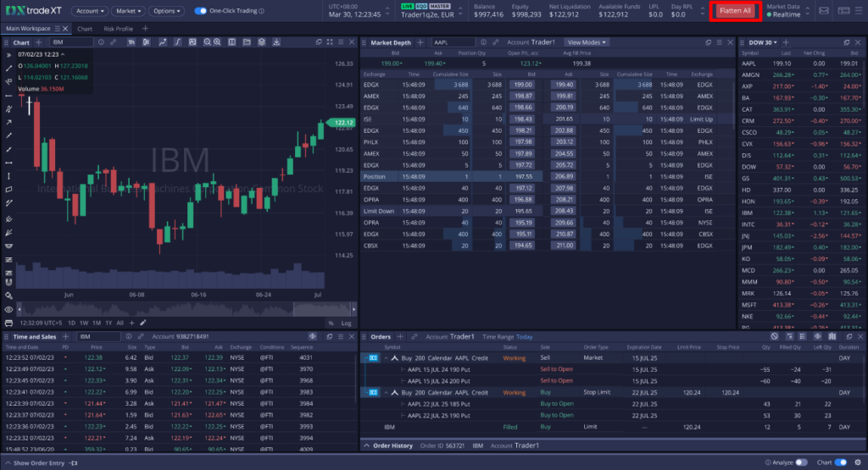Open the mail envelope icon in top bar
This screenshot has height=470, width=868.
pos(824,10)
